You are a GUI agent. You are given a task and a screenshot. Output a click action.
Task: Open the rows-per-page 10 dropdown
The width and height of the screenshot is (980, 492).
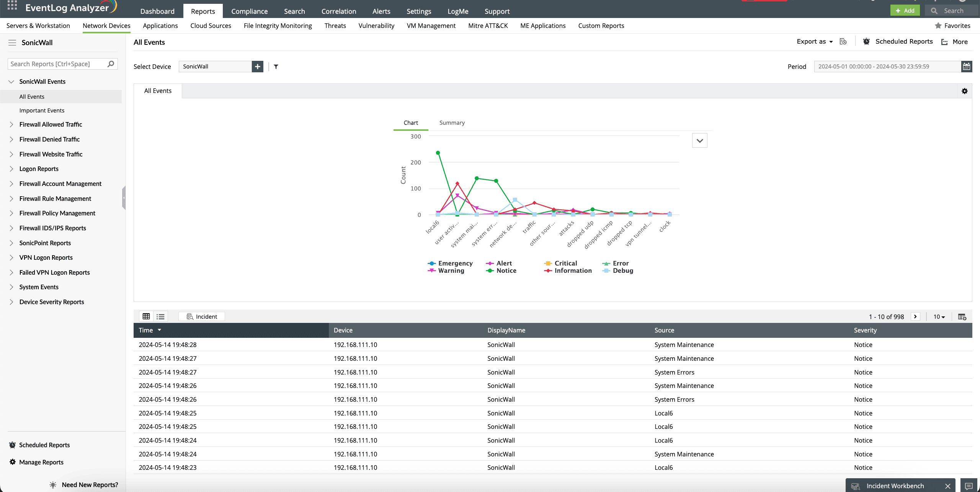939,317
